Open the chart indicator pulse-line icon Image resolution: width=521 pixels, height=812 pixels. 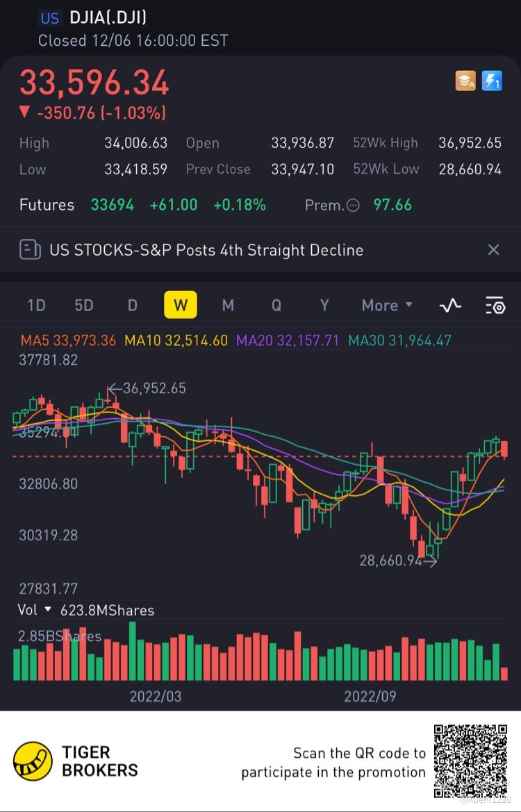point(450,305)
